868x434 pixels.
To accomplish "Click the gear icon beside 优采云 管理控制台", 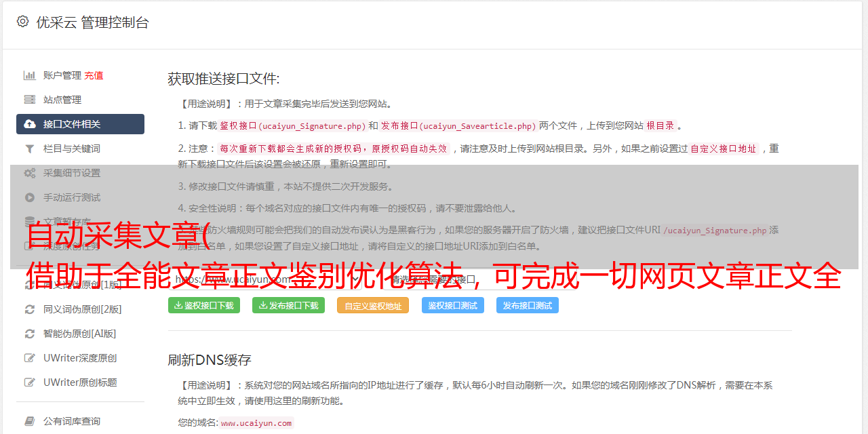I will point(22,22).
